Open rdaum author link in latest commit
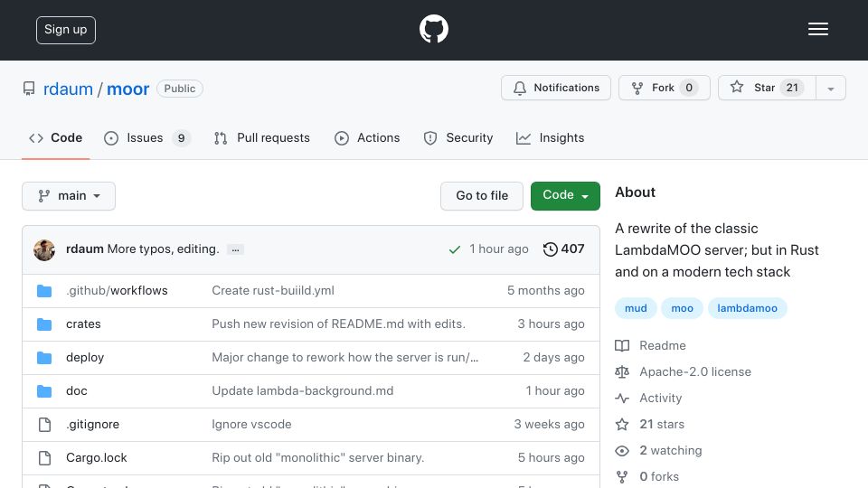Viewport: 868px width, 488px height. click(85, 249)
